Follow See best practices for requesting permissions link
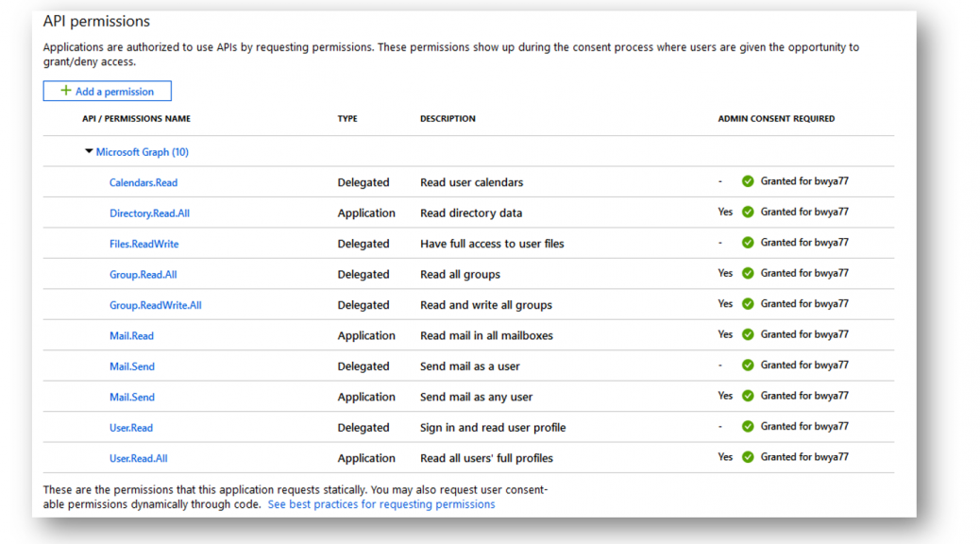Screen dimensions: 980x544 click(381, 504)
